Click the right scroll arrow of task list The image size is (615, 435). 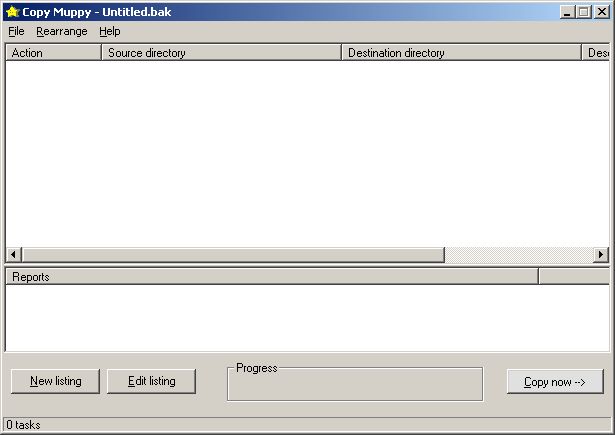601,255
